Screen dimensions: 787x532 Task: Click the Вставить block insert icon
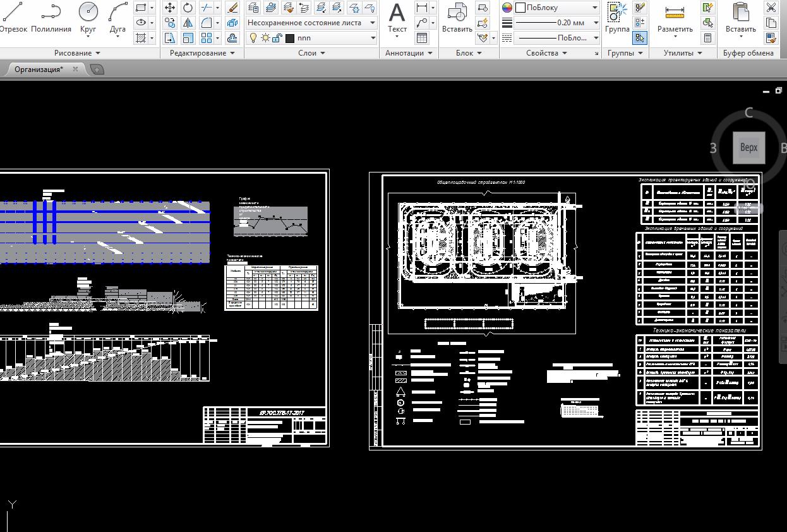(x=457, y=18)
